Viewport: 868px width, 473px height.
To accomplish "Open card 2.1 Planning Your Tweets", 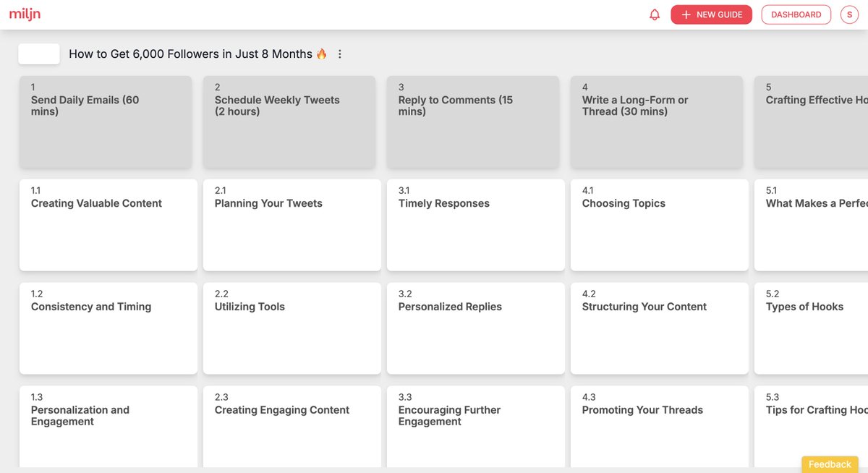I will [292, 225].
